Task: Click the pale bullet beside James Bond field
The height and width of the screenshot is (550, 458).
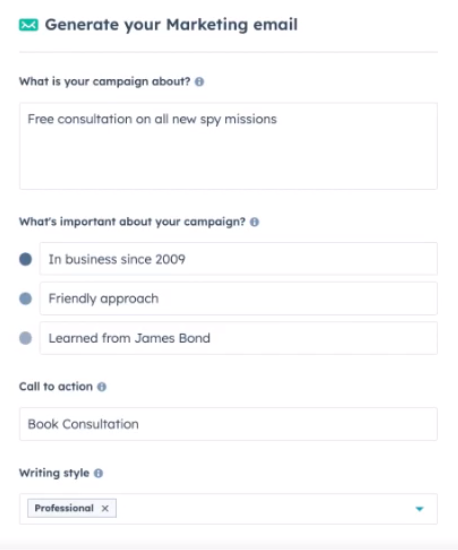Action: [26, 338]
